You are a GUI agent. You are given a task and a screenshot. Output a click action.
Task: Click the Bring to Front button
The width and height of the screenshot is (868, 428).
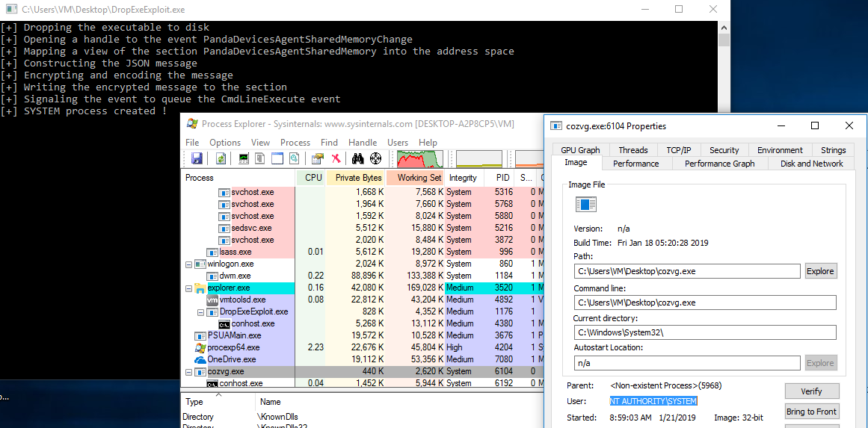point(811,412)
